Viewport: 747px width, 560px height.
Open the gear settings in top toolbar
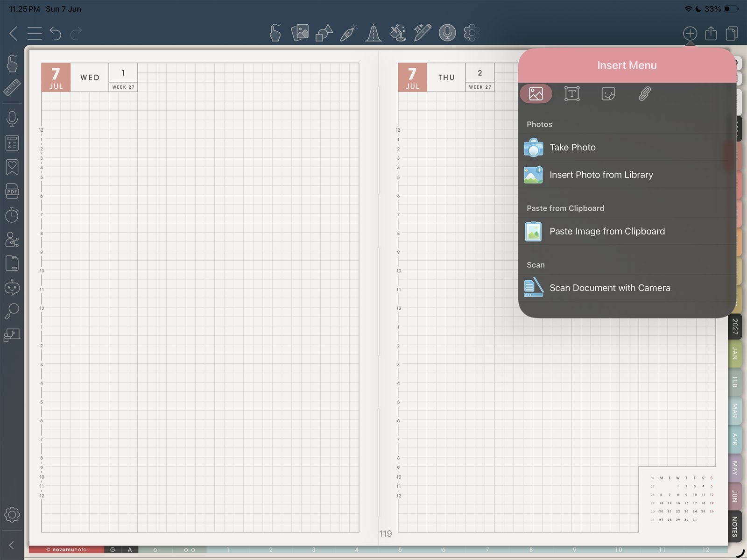point(472,33)
